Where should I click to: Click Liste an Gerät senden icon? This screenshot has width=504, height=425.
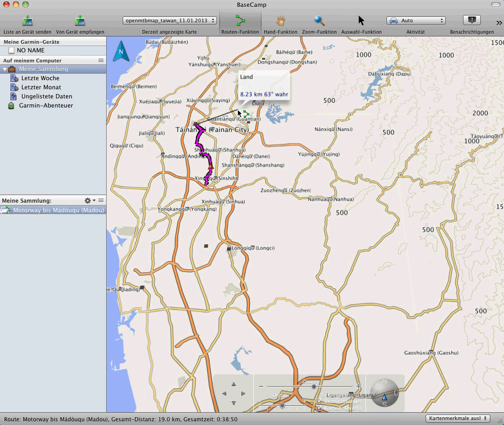[x=28, y=20]
